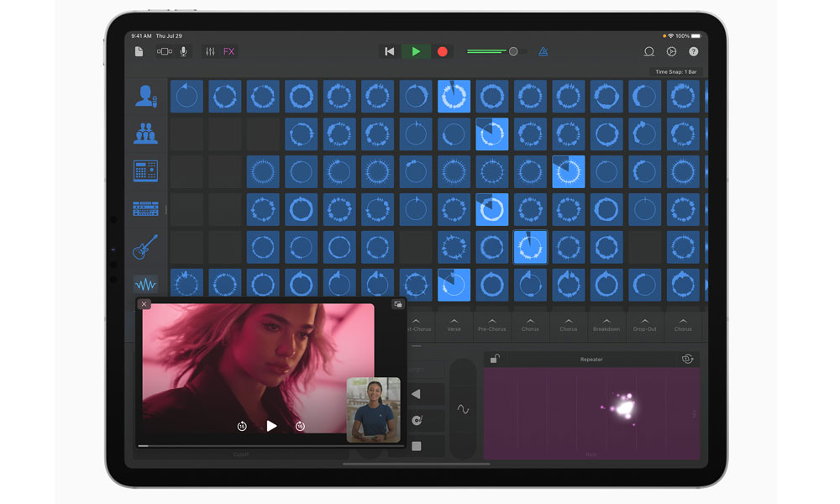
Task: Start playback with the green play button
Action: (416, 51)
